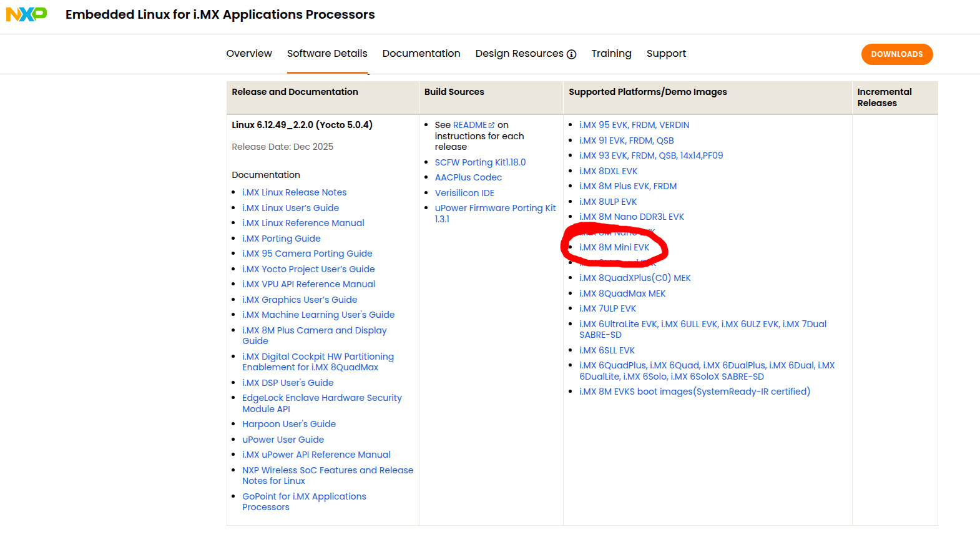
Task: Click the NXP logo
Action: pyautogui.click(x=26, y=14)
